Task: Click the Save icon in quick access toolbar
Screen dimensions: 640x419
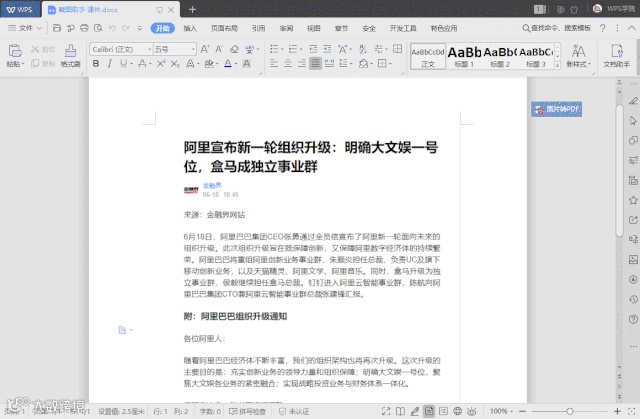Action: click(57, 28)
